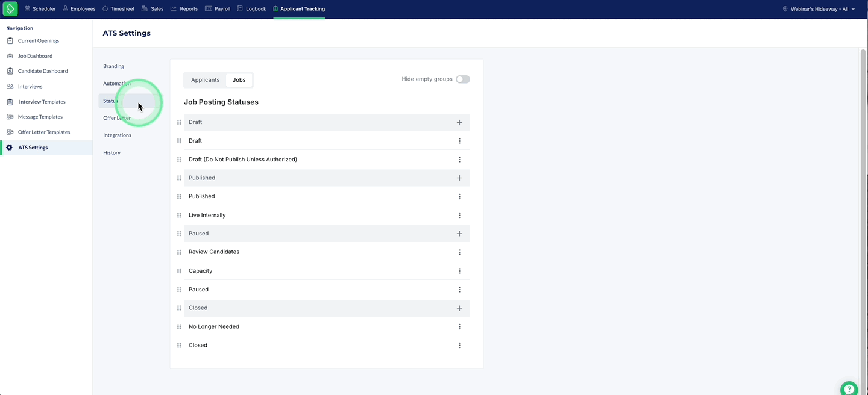Image resolution: width=868 pixels, height=395 pixels.
Task: Switch to the Applicants tab
Action: [205, 80]
